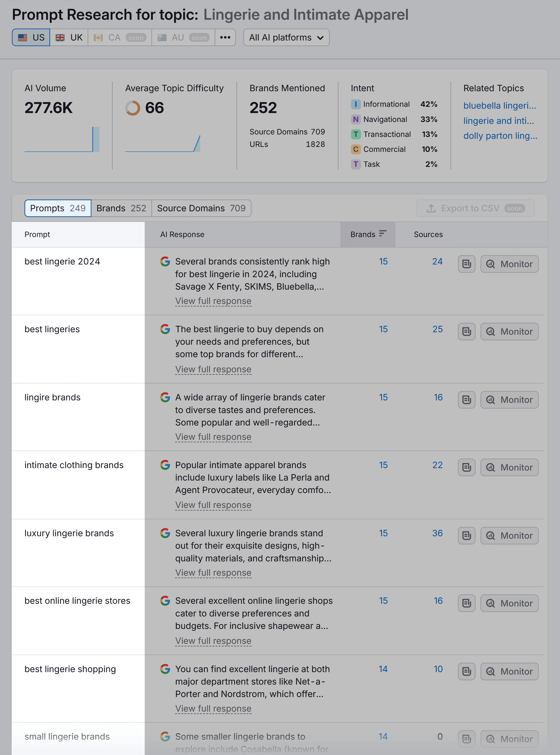Click the sort icon in the Brands column header
This screenshot has width=560, height=755.
coord(383,233)
